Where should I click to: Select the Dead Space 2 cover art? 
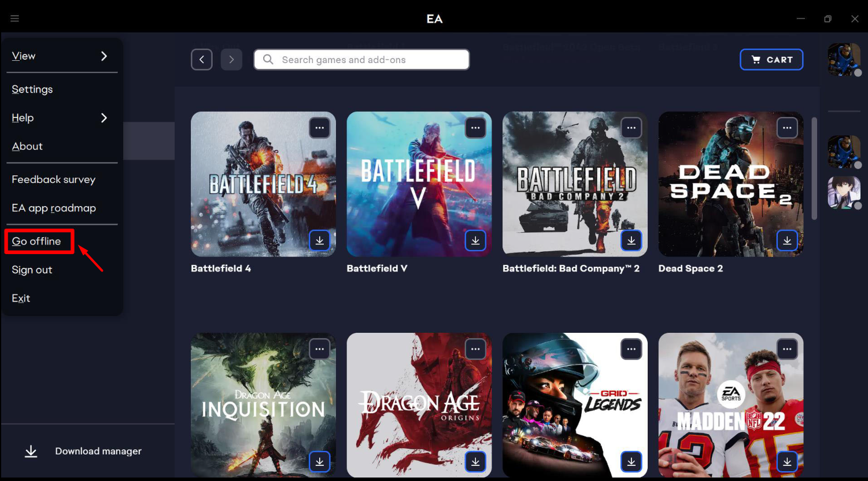(731, 184)
